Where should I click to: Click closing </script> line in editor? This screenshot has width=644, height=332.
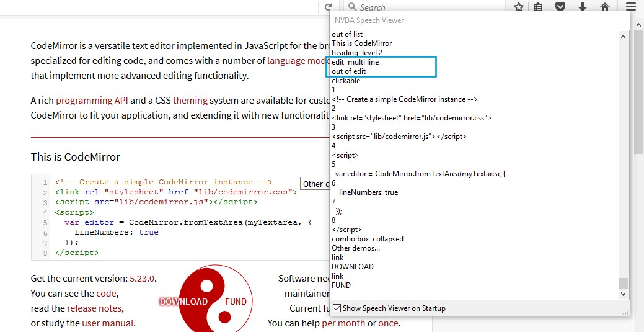click(x=77, y=253)
